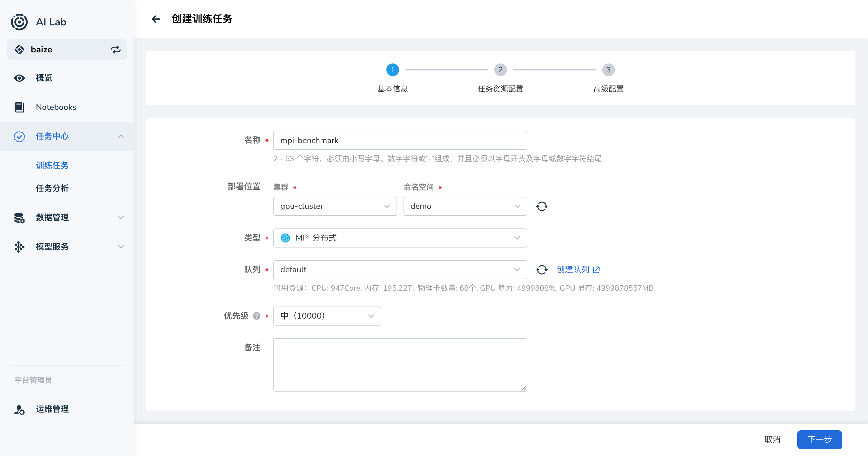Viewport: 868px width, 456px height.
Task: Expand the 数据管理 menu chevron
Action: tap(121, 218)
